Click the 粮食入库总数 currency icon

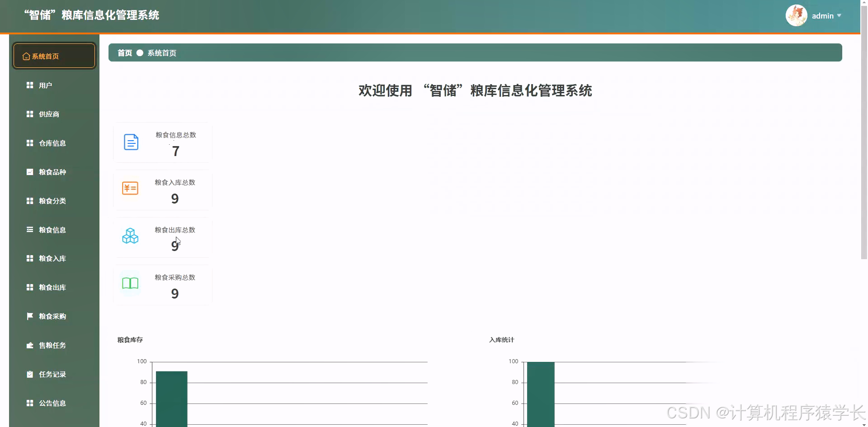click(x=130, y=188)
